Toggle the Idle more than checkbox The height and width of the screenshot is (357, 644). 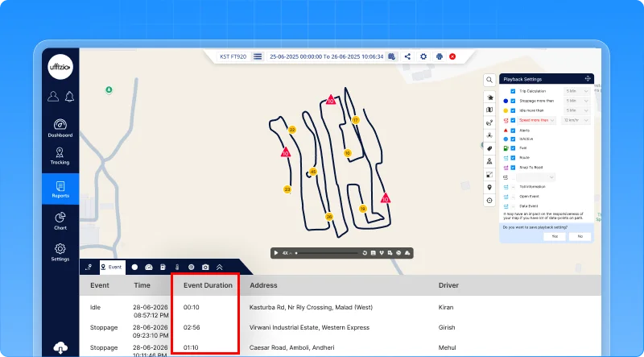click(513, 110)
